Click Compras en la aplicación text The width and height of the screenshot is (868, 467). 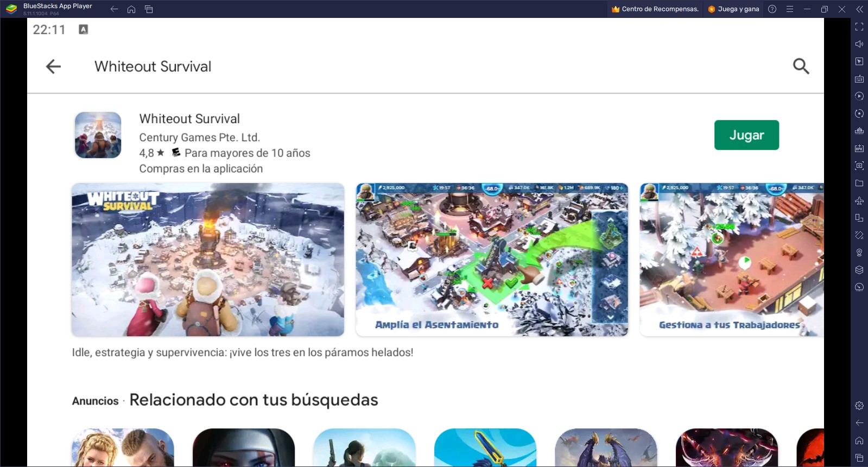pos(201,169)
